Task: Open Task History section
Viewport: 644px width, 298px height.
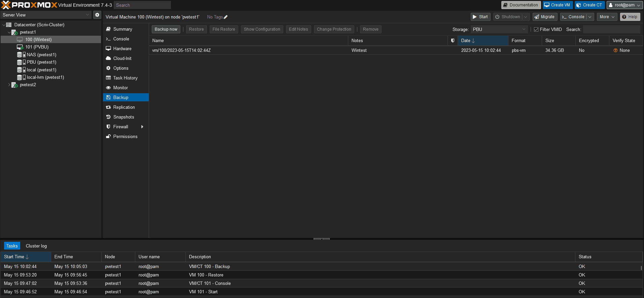Action: pyautogui.click(x=126, y=78)
